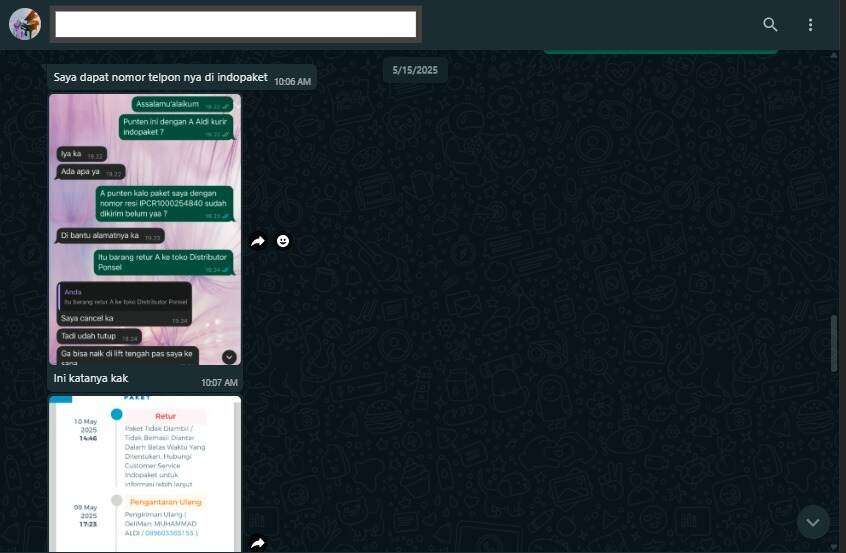Screen dimensions: 846x553
Task: Open the chat screenshot image thumbnail
Action: coord(145,230)
